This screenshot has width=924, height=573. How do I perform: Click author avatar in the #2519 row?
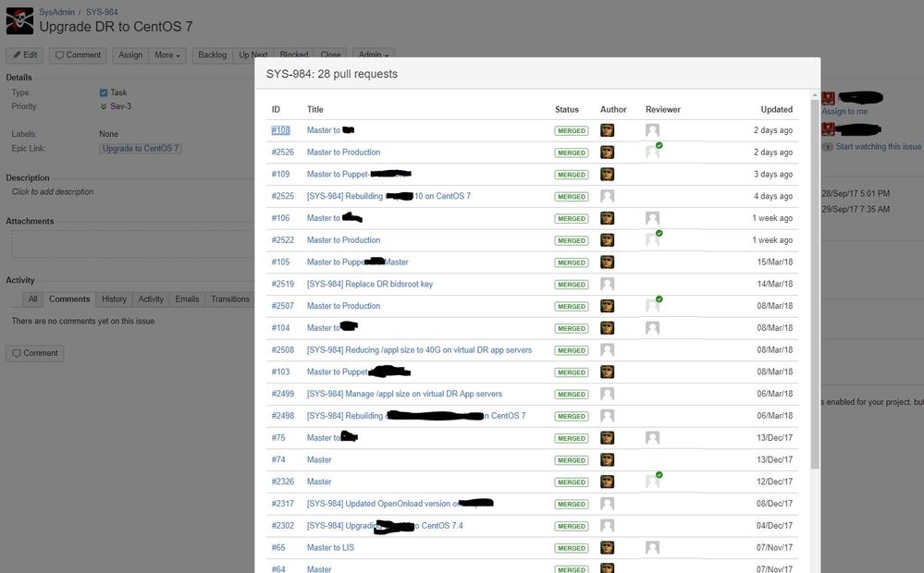tap(607, 284)
